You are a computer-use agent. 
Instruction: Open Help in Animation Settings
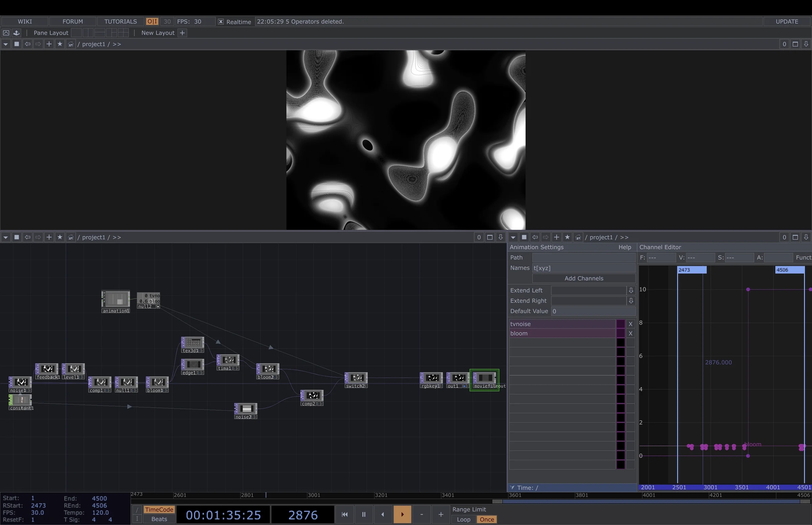(625, 247)
